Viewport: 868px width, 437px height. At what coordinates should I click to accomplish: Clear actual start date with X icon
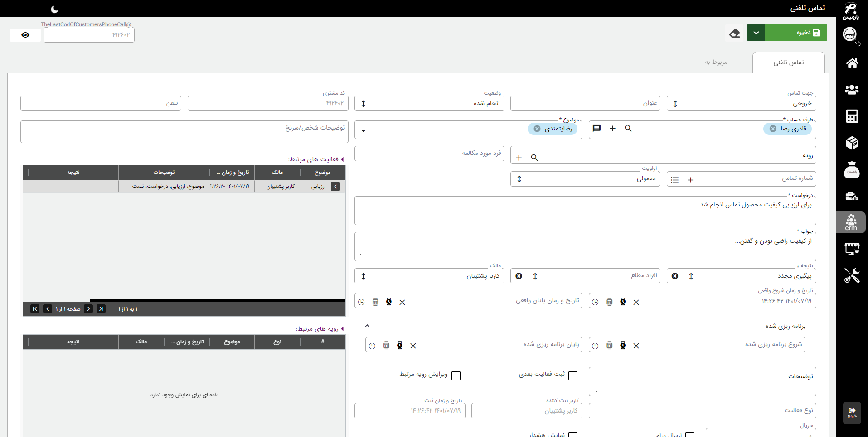pyautogui.click(x=636, y=302)
